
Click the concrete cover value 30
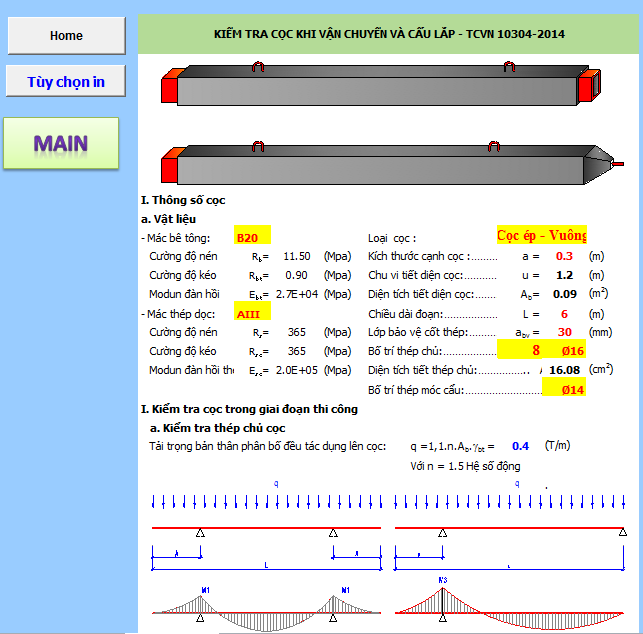click(564, 332)
